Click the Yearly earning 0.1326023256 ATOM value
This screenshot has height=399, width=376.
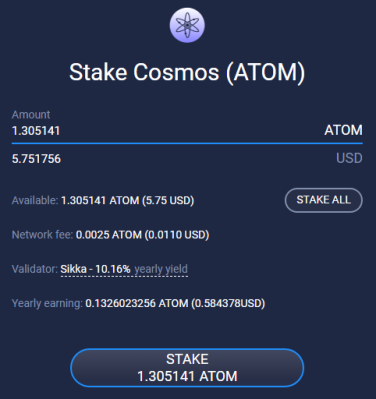[137, 303]
